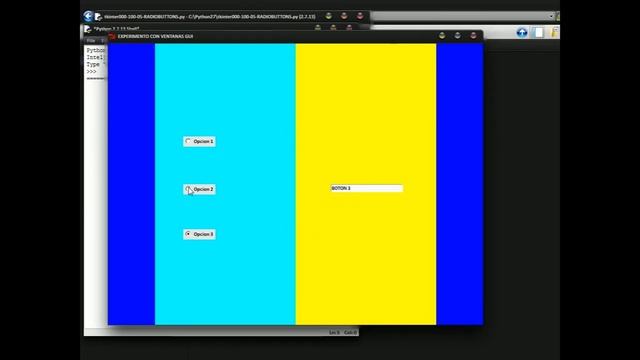
Task: Click the white page icon at right
Action: click(x=539, y=33)
